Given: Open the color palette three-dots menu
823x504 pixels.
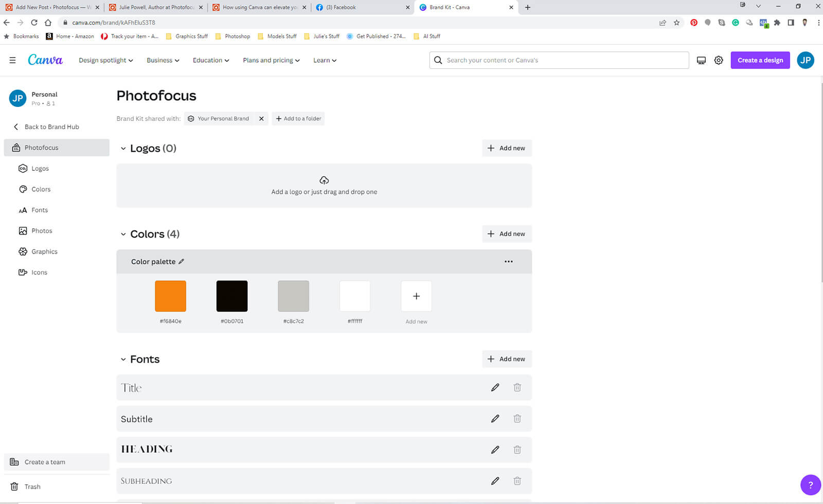Looking at the screenshot, I should pyautogui.click(x=508, y=261).
